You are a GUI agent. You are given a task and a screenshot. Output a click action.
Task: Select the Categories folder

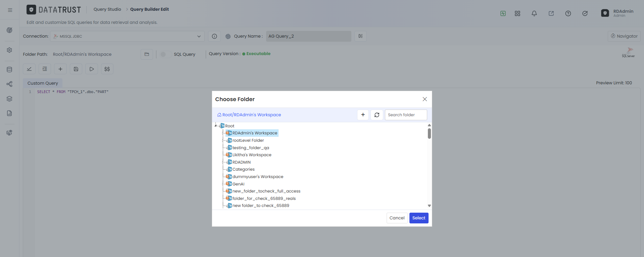click(x=243, y=169)
